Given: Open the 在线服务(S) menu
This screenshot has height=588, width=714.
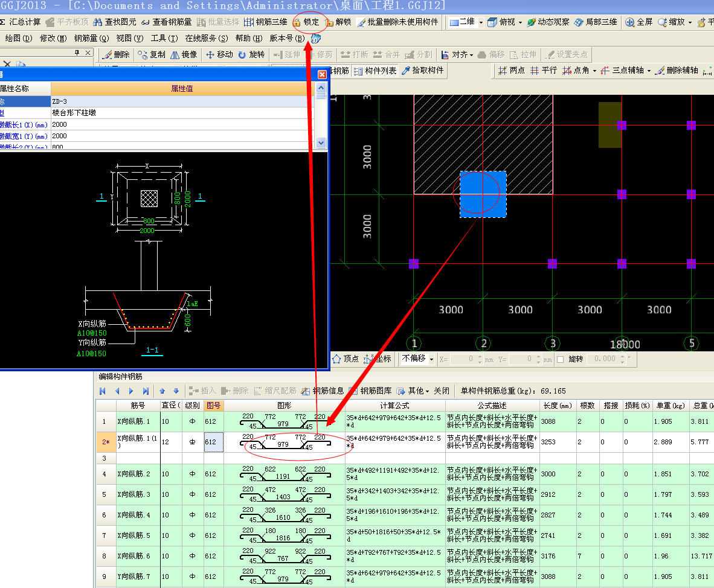Looking at the screenshot, I should point(206,38).
